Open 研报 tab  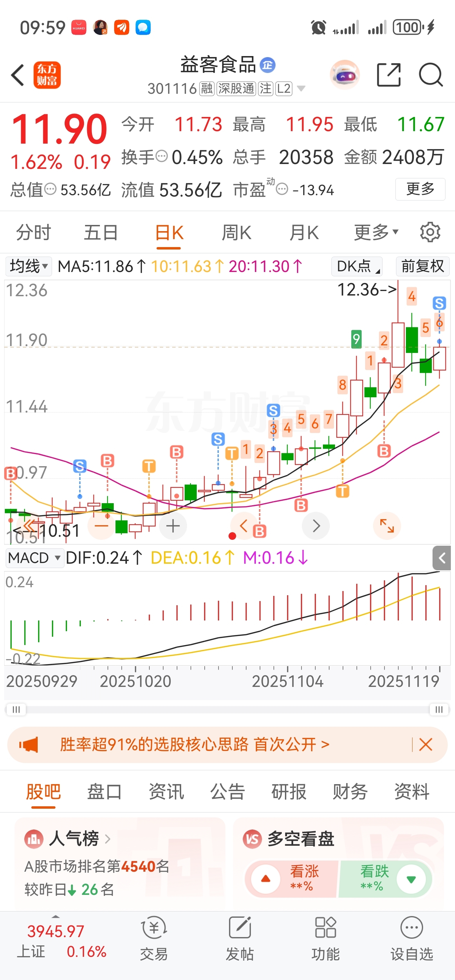pyautogui.click(x=289, y=792)
